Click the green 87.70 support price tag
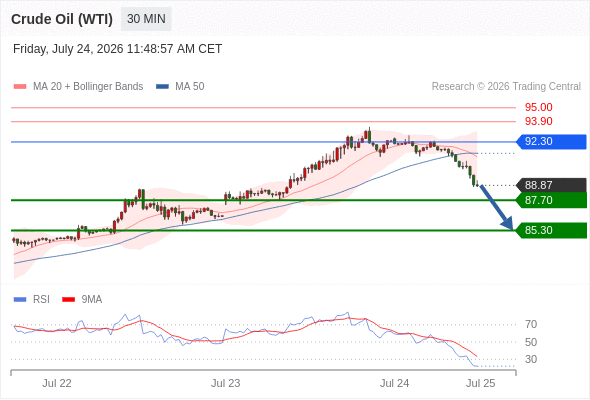The height and width of the screenshot is (400, 590). click(x=551, y=200)
